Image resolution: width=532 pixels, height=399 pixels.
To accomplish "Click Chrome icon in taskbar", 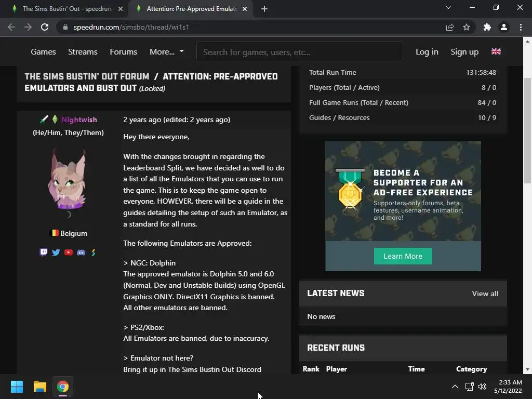I will pyautogui.click(x=63, y=387).
